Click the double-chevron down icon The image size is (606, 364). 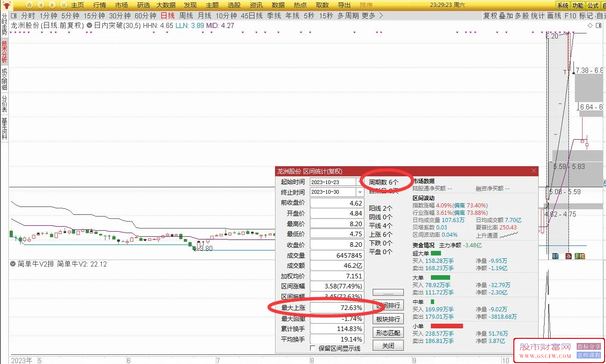point(64,5)
